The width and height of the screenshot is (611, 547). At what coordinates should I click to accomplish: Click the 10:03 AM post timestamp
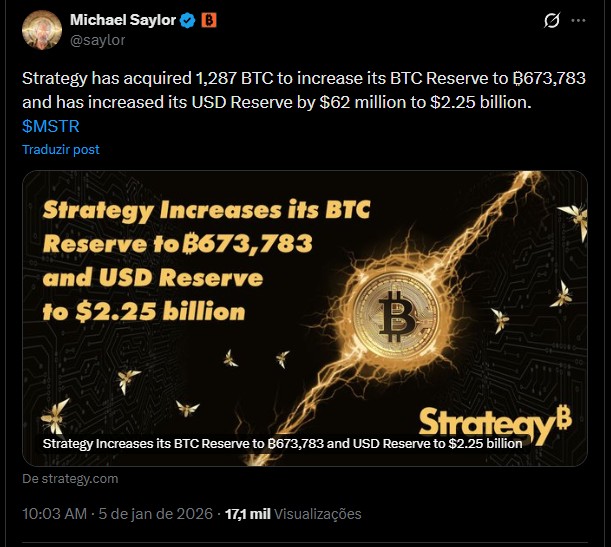53,514
